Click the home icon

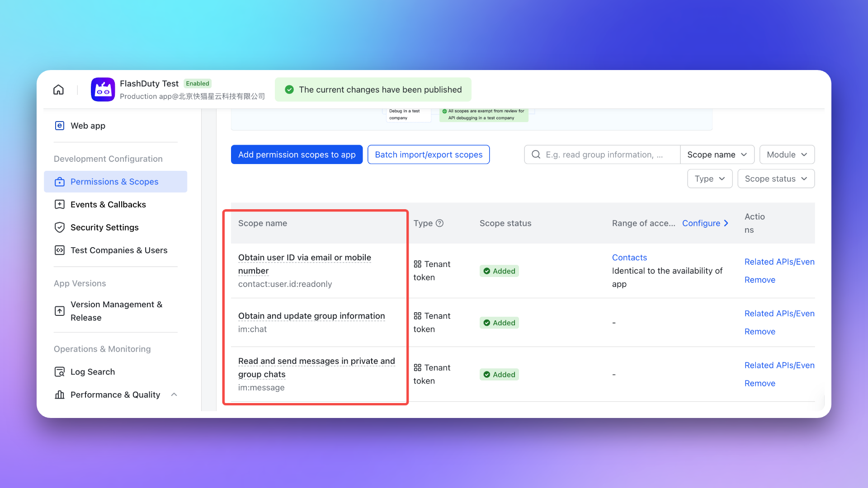pyautogui.click(x=58, y=89)
